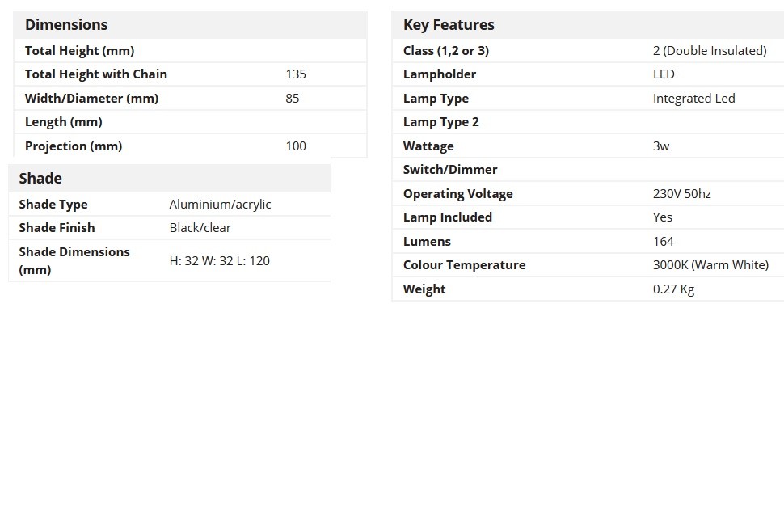Click the Projection value 100

click(296, 146)
